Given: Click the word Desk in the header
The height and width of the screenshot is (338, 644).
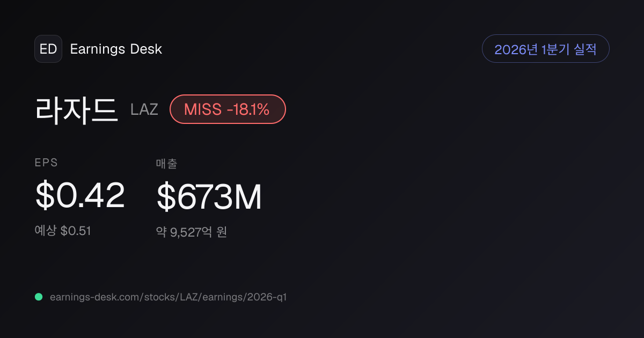Looking at the screenshot, I should pos(146,49).
